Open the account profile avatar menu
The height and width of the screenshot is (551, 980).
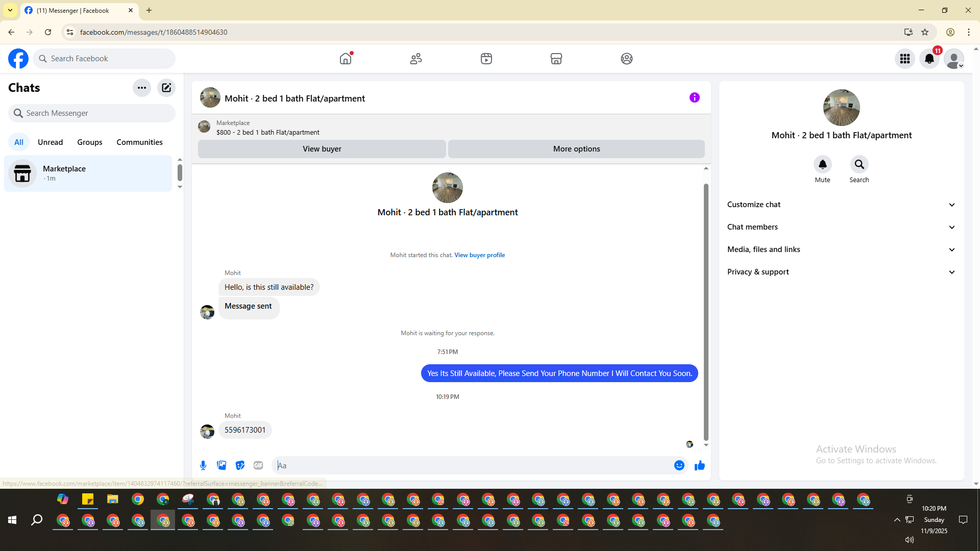point(954,59)
